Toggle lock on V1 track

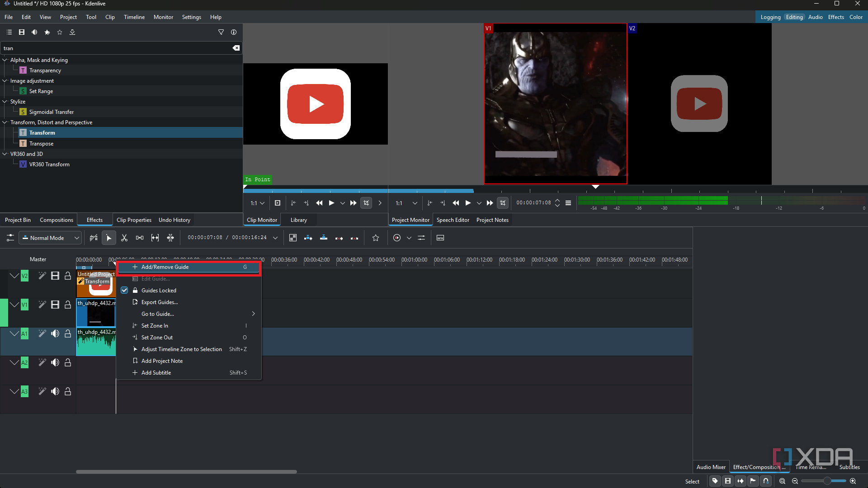[x=68, y=305]
